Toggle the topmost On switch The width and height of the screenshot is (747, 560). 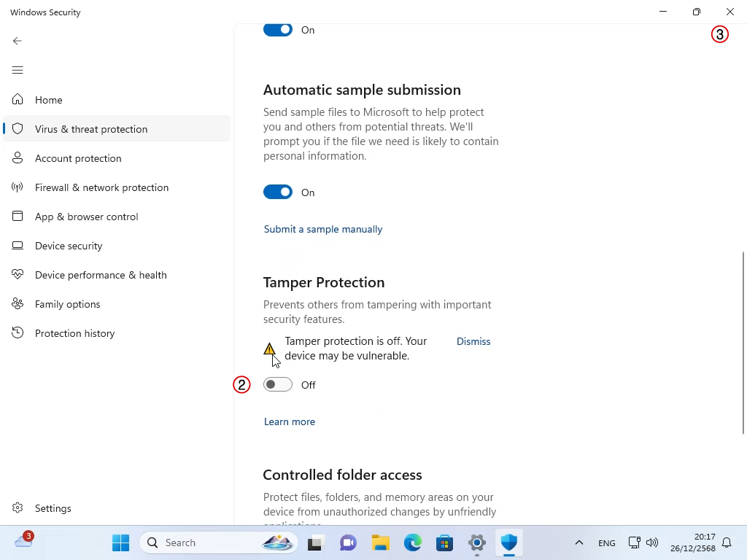click(x=278, y=30)
